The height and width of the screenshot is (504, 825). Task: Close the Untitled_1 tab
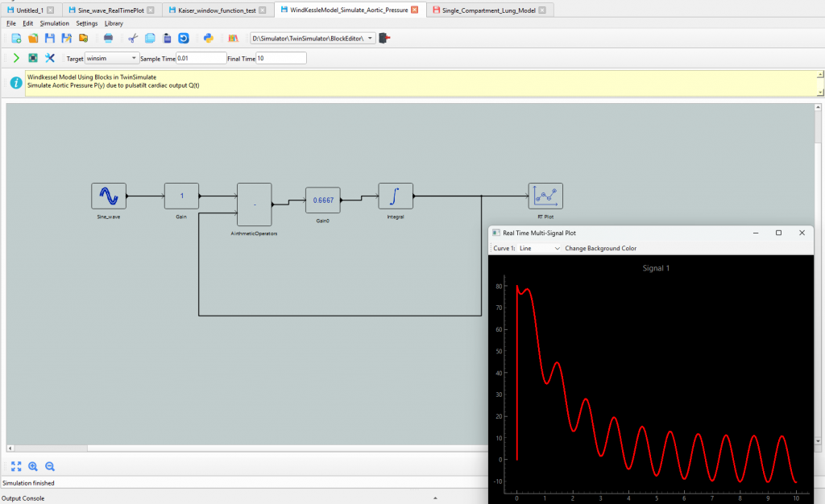point(51,10)
